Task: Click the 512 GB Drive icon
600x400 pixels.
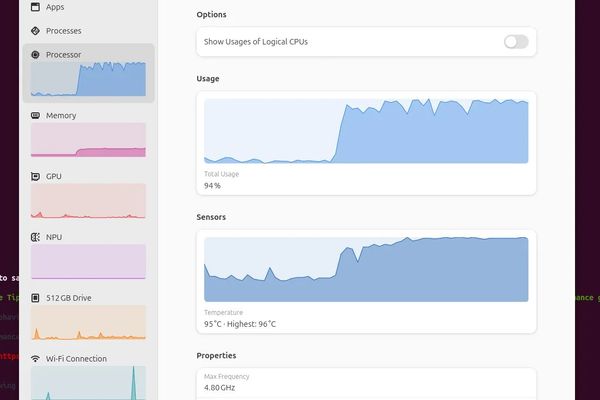Action: 35,298
